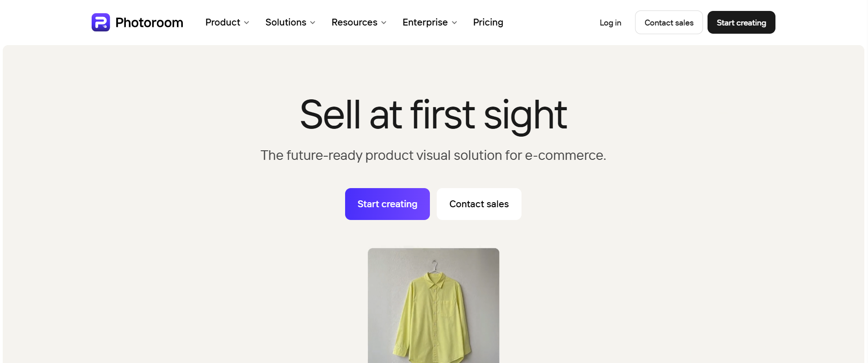
Task: Open the Solutions menu label
Action: [x=286, y=22]
